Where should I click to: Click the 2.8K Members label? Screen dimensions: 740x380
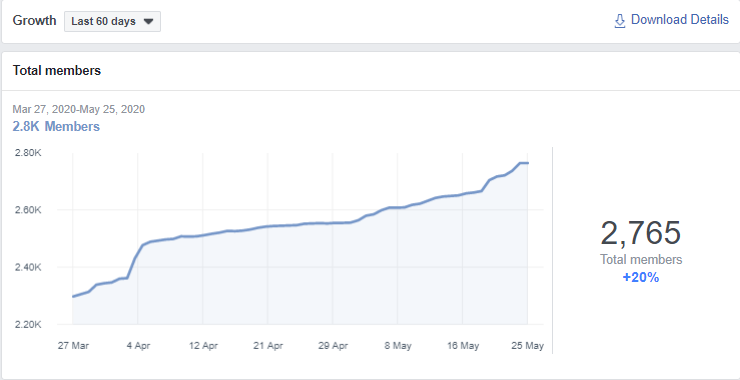pyautogui.click(x=56, y=127)
